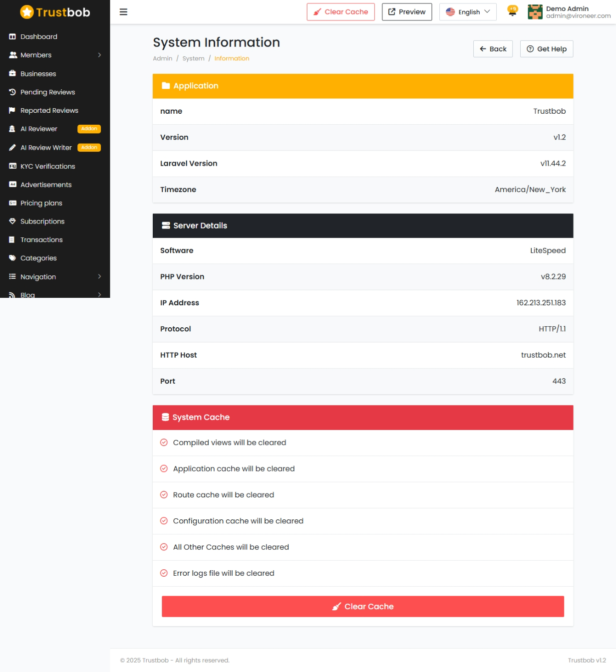
Task: Click the Get Help button
Action: 547,49
